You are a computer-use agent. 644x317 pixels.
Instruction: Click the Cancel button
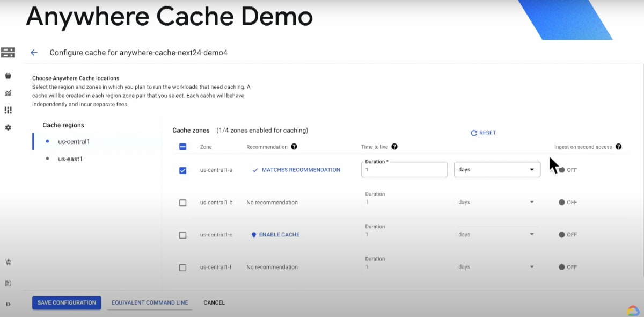click(214, 303)
